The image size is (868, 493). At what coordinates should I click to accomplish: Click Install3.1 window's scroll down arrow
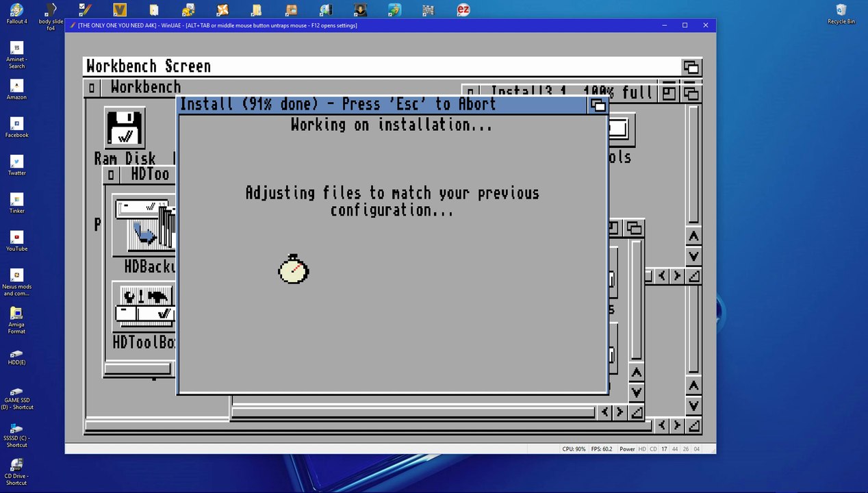tap(693, 255)
